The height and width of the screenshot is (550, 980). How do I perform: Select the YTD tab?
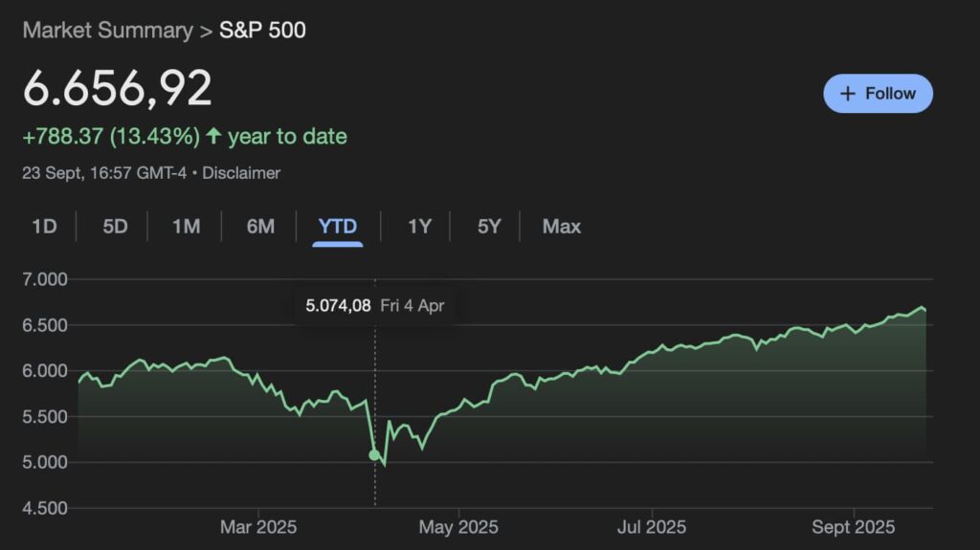point(338,227)
